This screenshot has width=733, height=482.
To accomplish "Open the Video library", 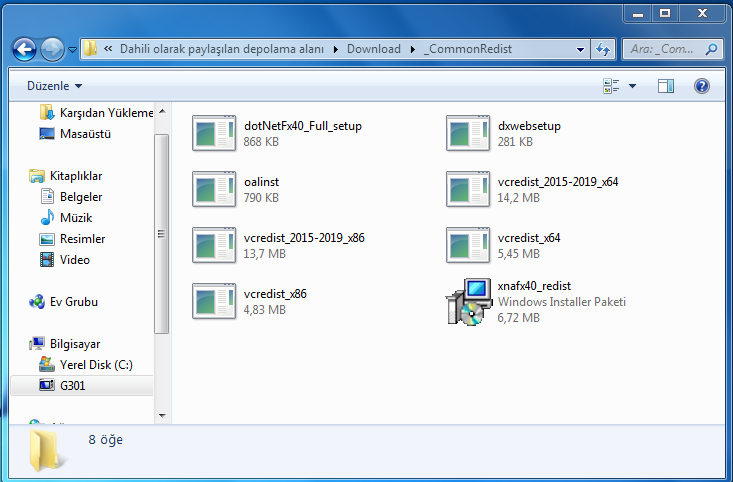I will pos(75,260).
